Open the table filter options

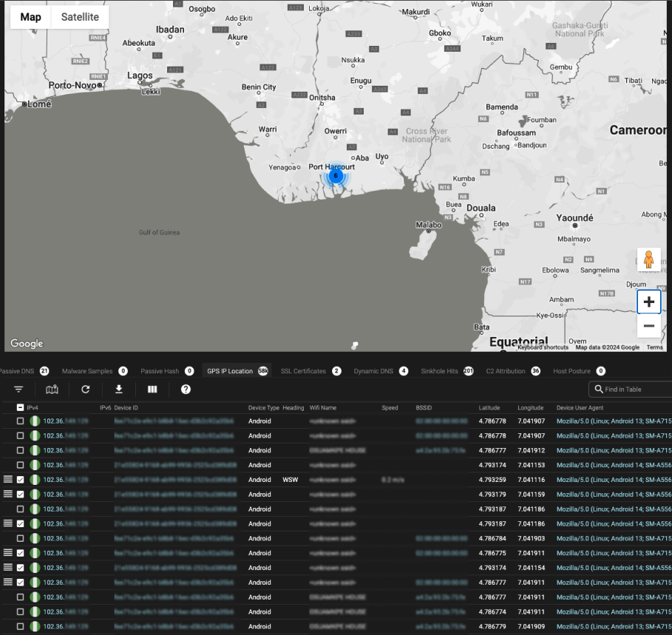point(18,390)
